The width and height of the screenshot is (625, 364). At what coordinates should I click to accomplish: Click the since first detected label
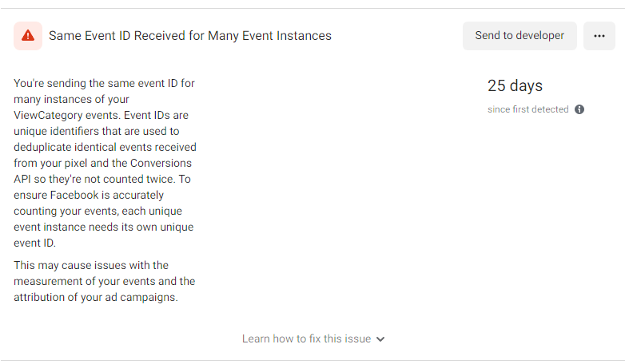tap(527, 109)
